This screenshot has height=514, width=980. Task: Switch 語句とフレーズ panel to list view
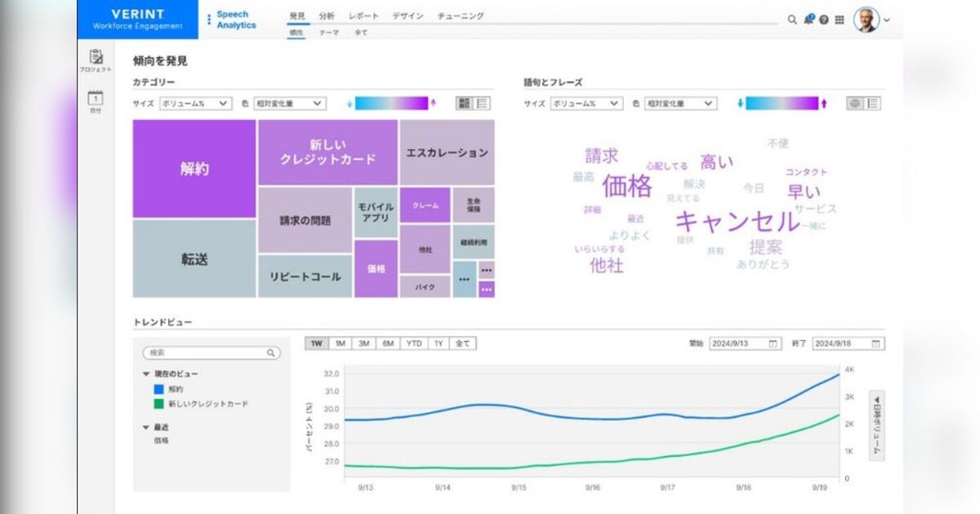click(873, 104)
